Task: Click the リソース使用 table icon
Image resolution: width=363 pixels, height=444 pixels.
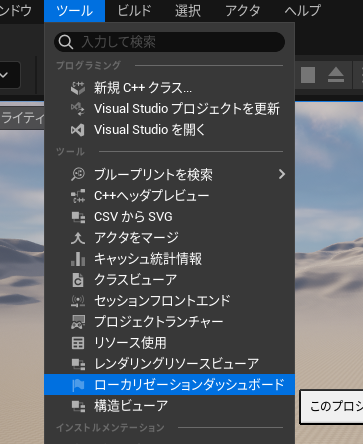Action: click(x=78, y=343)
